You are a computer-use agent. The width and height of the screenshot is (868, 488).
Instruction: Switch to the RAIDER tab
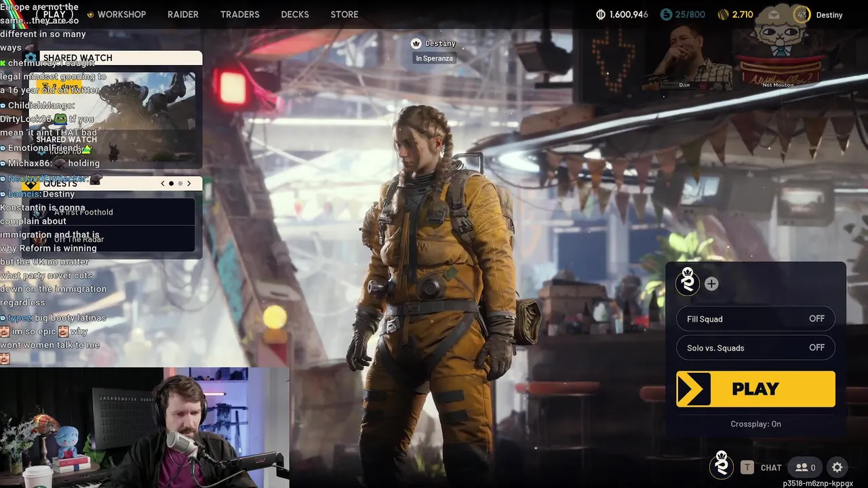click(x=183, y=14)
